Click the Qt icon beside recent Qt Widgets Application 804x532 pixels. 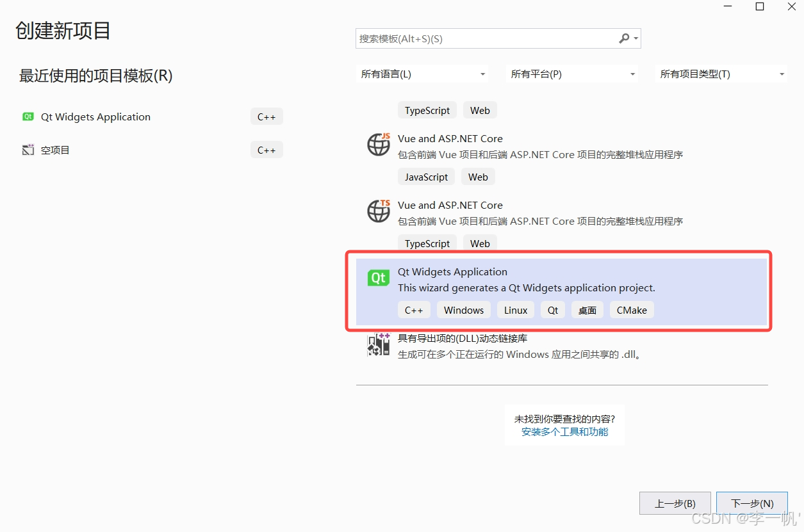(28, 117)
